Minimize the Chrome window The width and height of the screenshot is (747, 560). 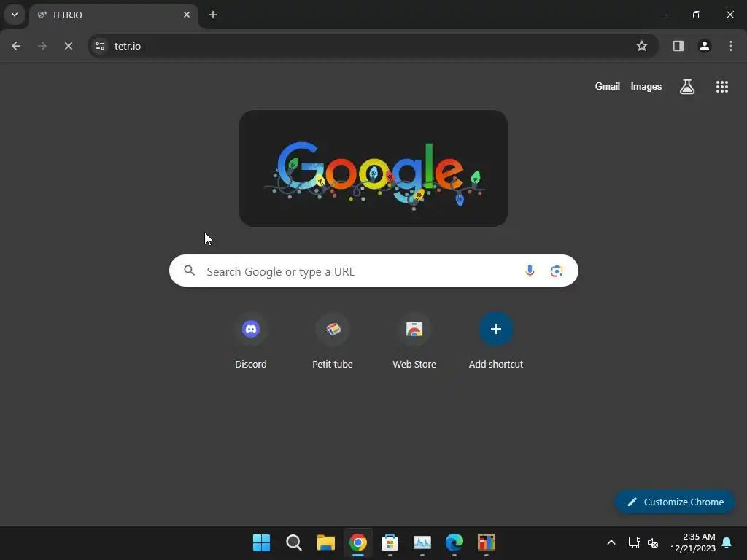coord(662,15)
